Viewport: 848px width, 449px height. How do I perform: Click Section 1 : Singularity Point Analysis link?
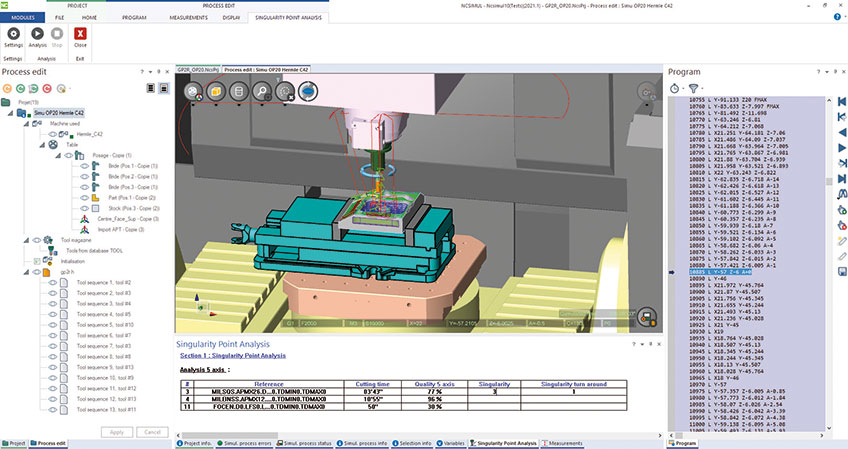(x=232, y=356)
